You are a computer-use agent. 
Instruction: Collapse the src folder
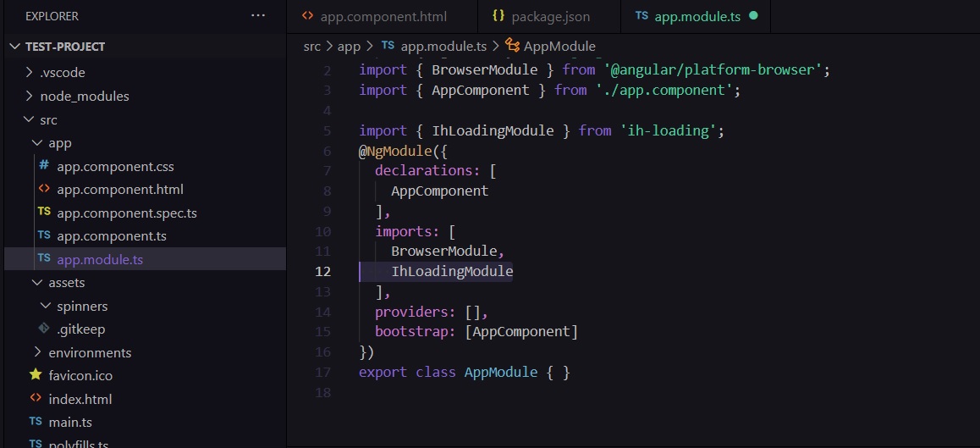click(29, 119)
